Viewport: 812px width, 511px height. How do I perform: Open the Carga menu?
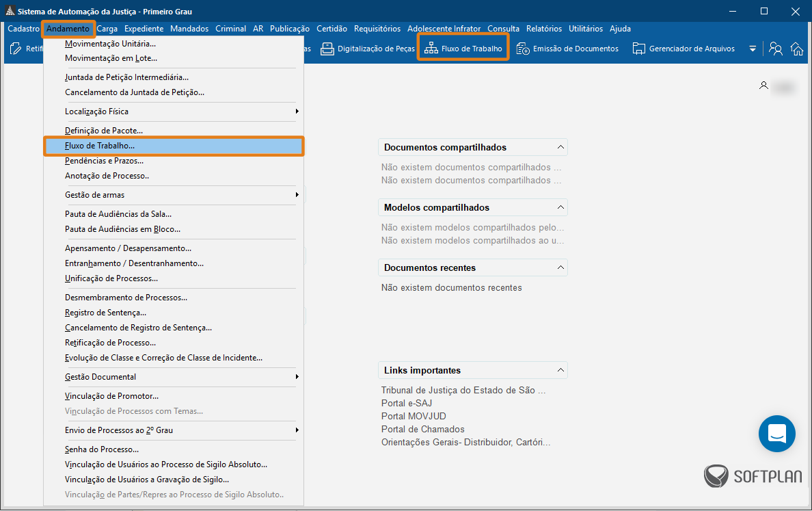click(107, 29)
